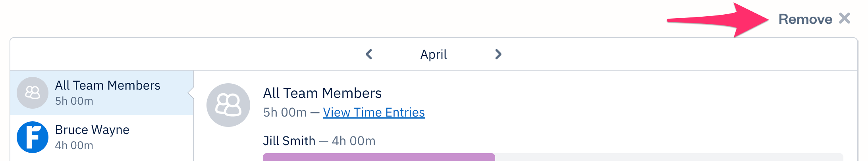Click 4h 00m under Bruce Wayne
868x161 pixels.
coord(74,146)
